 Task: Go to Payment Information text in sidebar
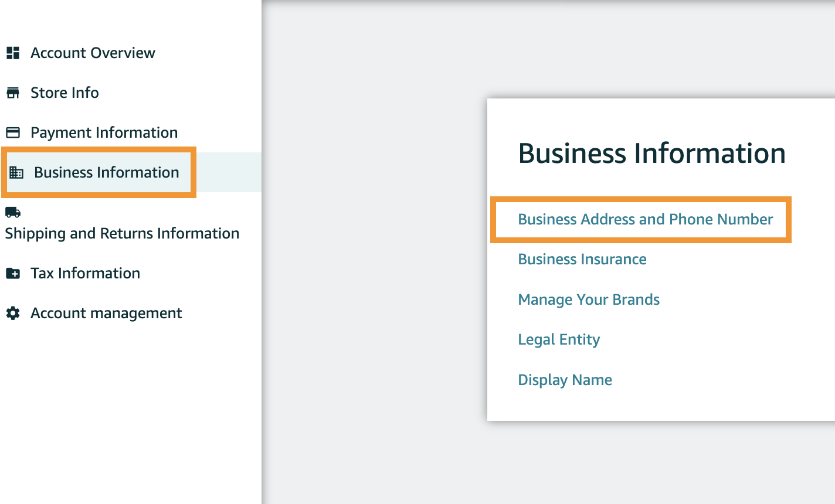pyautogui.click(x=104, y=132)
